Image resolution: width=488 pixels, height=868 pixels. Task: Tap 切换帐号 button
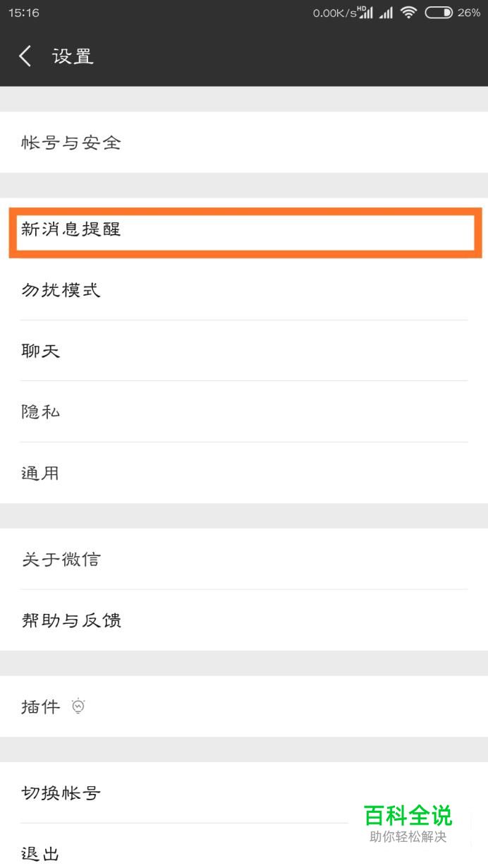coord(61,792)
